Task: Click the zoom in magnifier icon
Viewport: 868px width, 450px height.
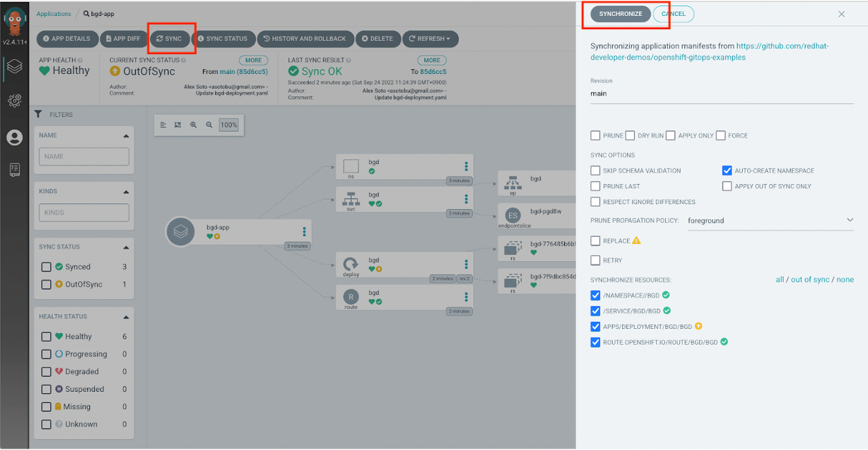Action: pyautogui.click(x=193, y=125)
